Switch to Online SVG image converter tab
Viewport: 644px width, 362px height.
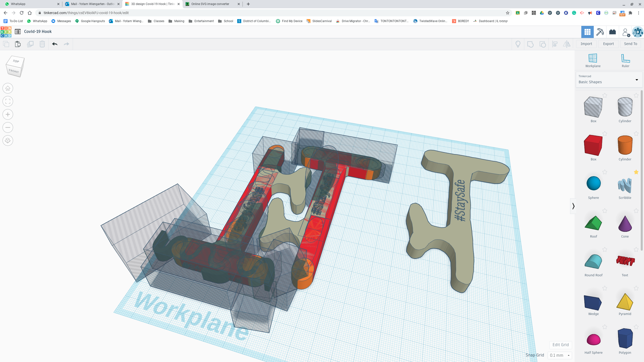[x=213, y=4]
